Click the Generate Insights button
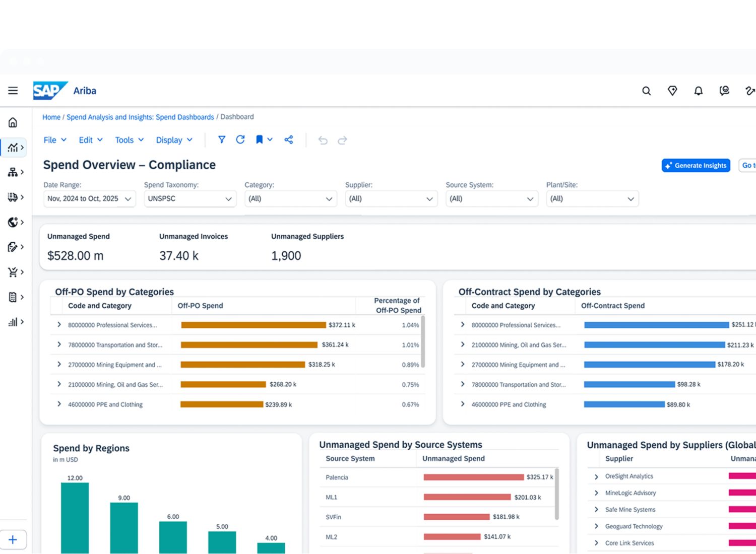Screen dimensions: 756x554 (696, 165)
